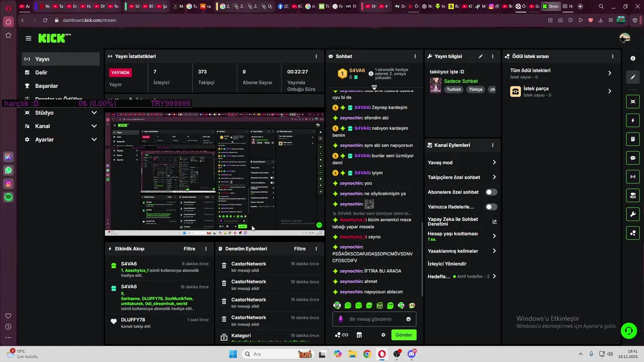Open the info icon in the right toolbar

633,58
